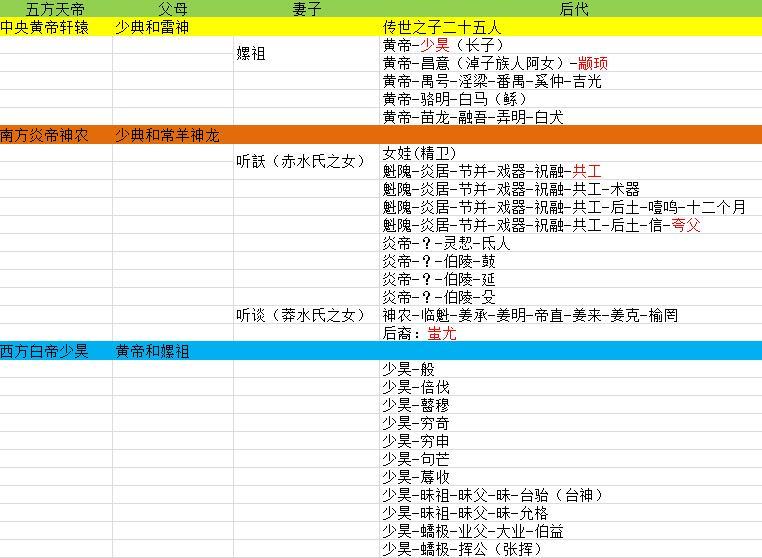The width and height of the screenshot is (762, 558).
Task: Click the cell 黄帝-少昊（长子）
Action: (x=571, y=45)
